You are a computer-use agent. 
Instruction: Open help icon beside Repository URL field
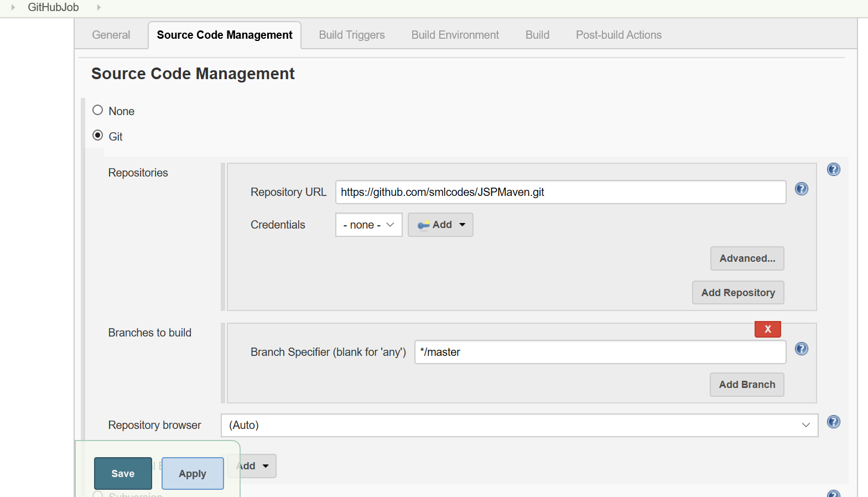(801, 189)
